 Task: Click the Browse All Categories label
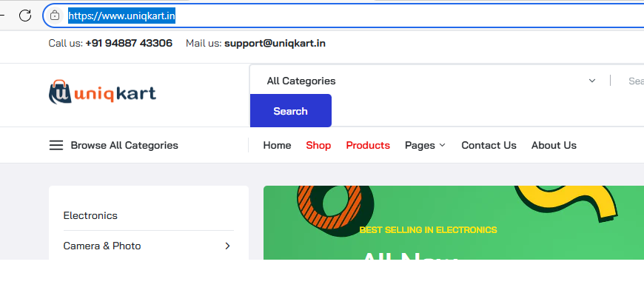point(124,145)
